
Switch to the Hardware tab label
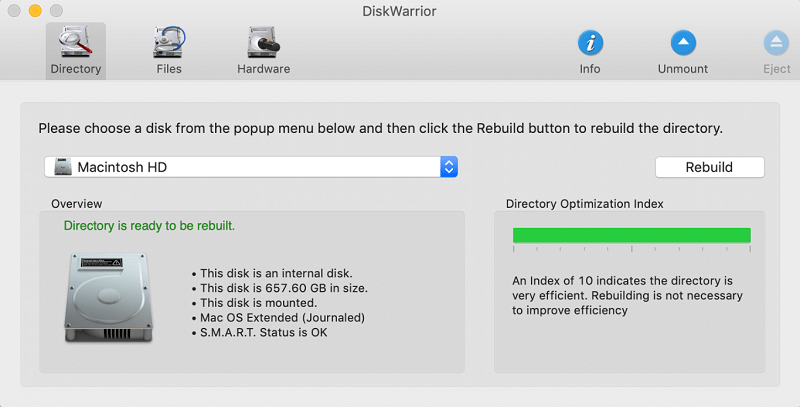[x=263, y=69]
